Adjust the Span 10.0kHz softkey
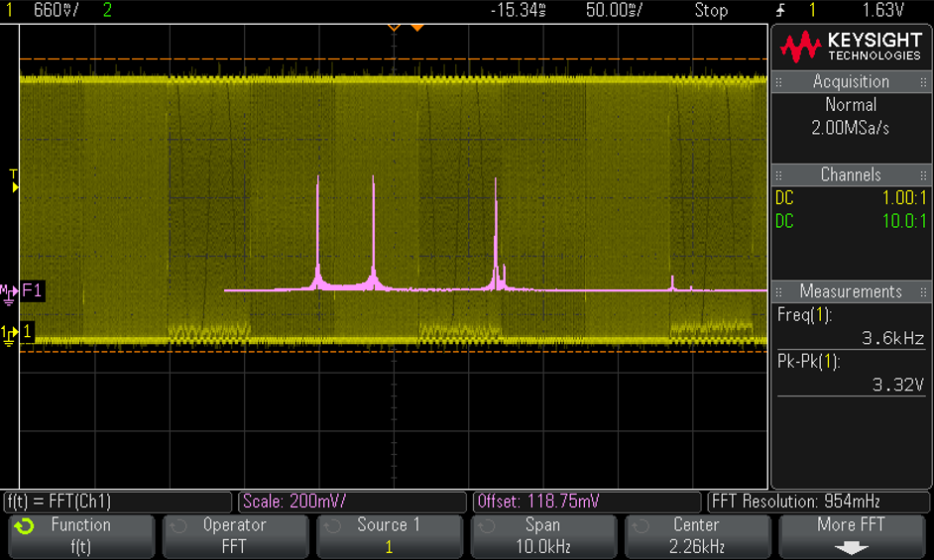The height and width of the screenshot is (560, 934). pos(543,535)
